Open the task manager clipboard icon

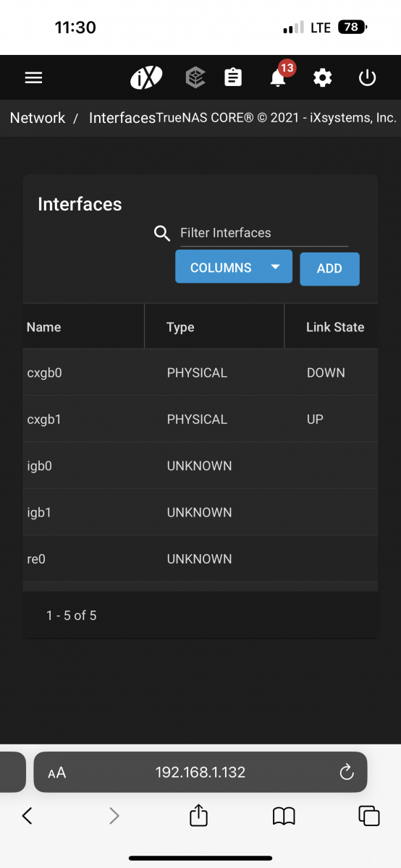[233, 77]
